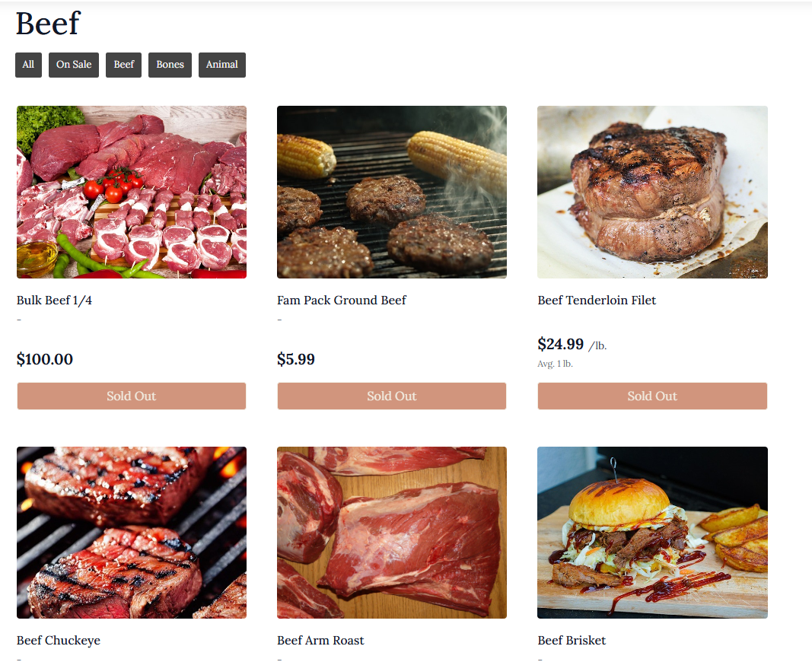Select the All filter
Image resolution: width=812 pixels, height=662 pixels.
click(28, 65)
